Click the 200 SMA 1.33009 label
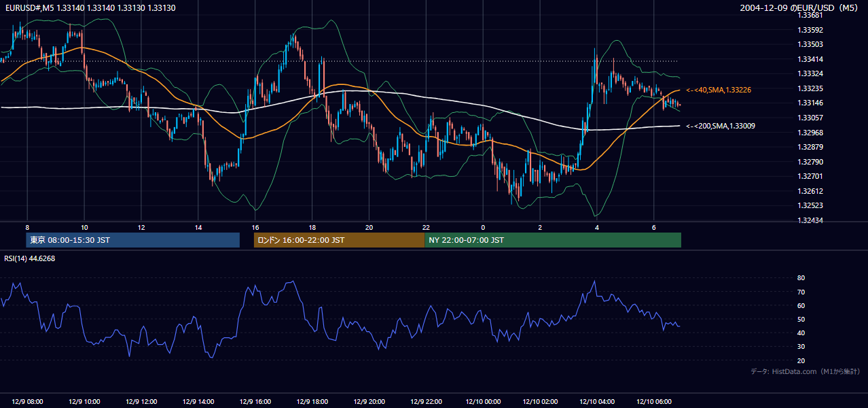Screen dimensions: 868x408 (x=720, y=126)
